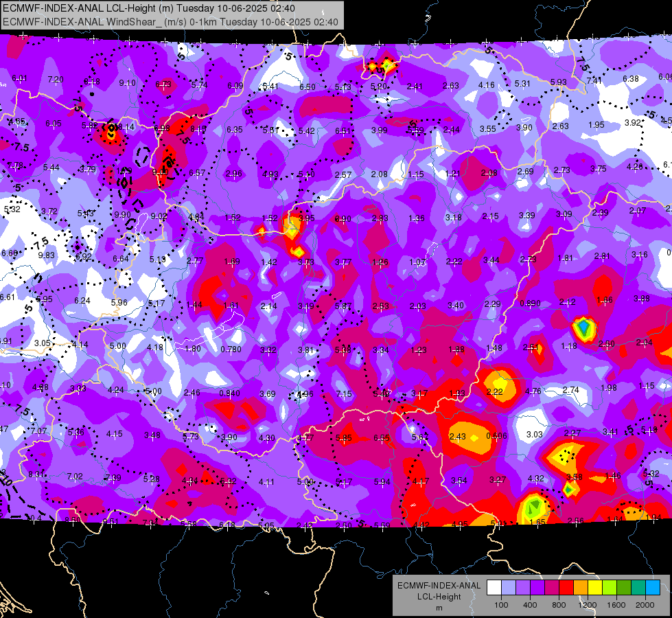The image size is (672, 618).
Task: Click the wind shear value '6.24'
Action: [x=82, y=301]
